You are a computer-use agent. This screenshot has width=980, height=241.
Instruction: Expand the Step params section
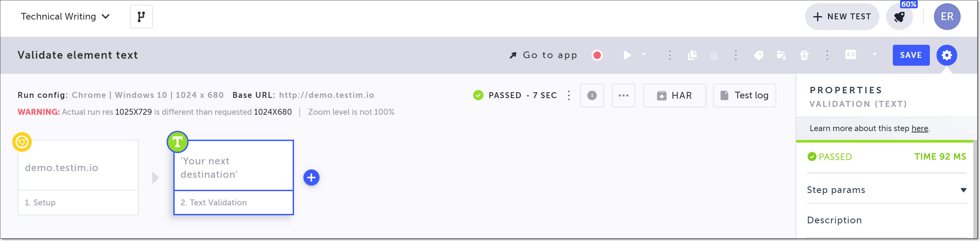coord(886,190)
